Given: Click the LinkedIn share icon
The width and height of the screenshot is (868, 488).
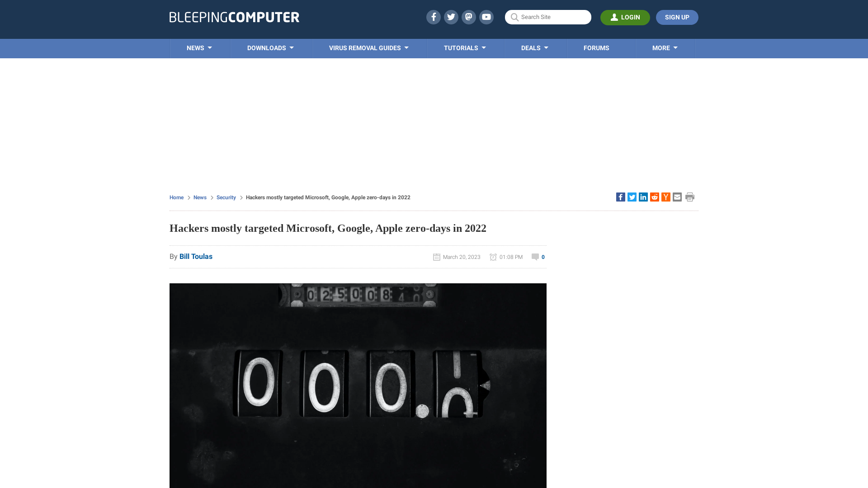Looking at the screenshot, I should pos(643,197).
